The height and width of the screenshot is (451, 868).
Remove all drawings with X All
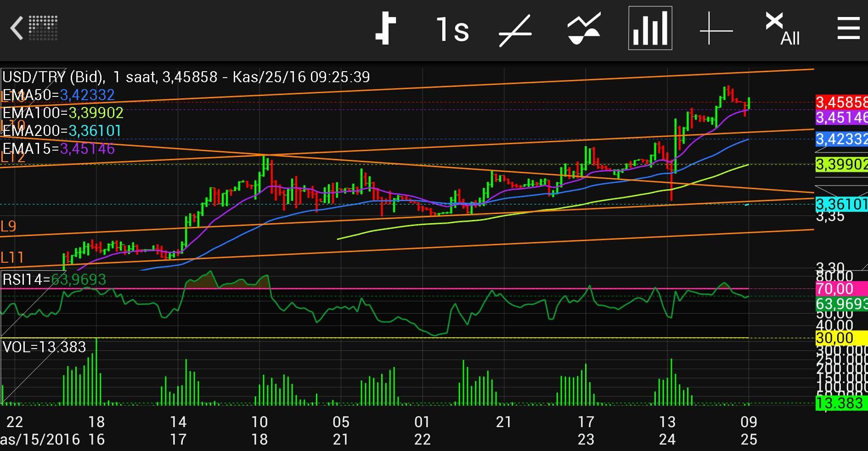coord(782,29)
